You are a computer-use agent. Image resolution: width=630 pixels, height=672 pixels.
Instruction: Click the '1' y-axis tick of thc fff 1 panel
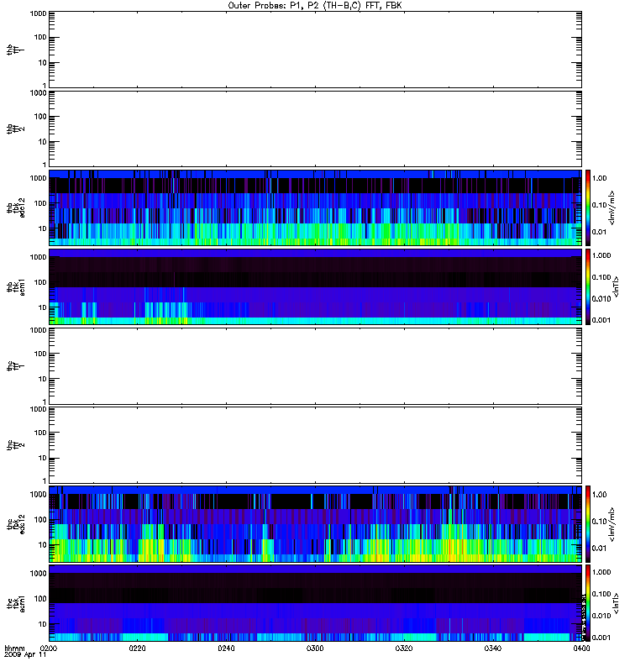45,402
